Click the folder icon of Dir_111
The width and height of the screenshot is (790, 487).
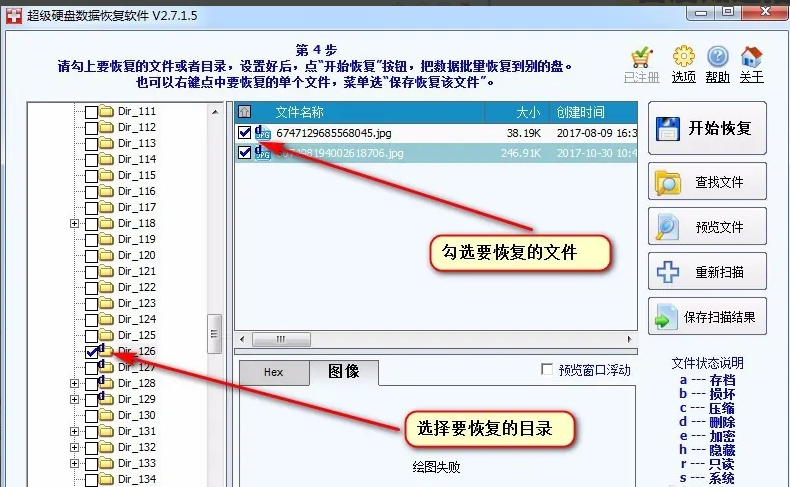pyautogui.click(x=106, y=111)
